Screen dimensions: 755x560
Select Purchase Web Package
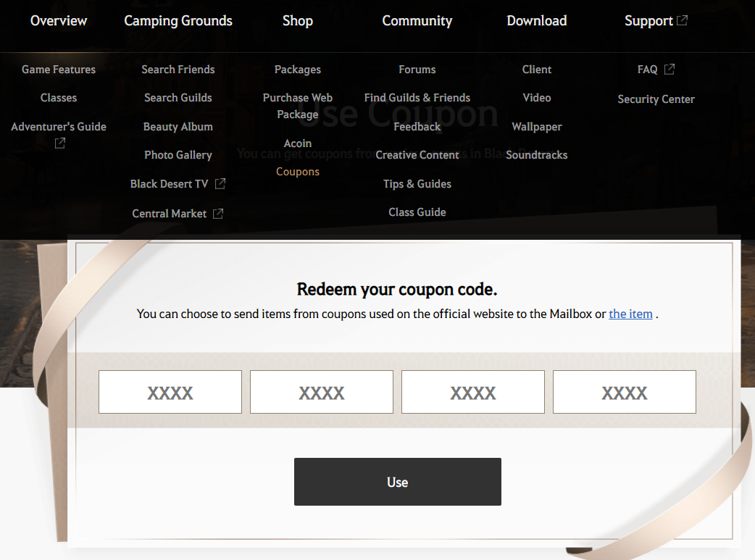[298, 106]
